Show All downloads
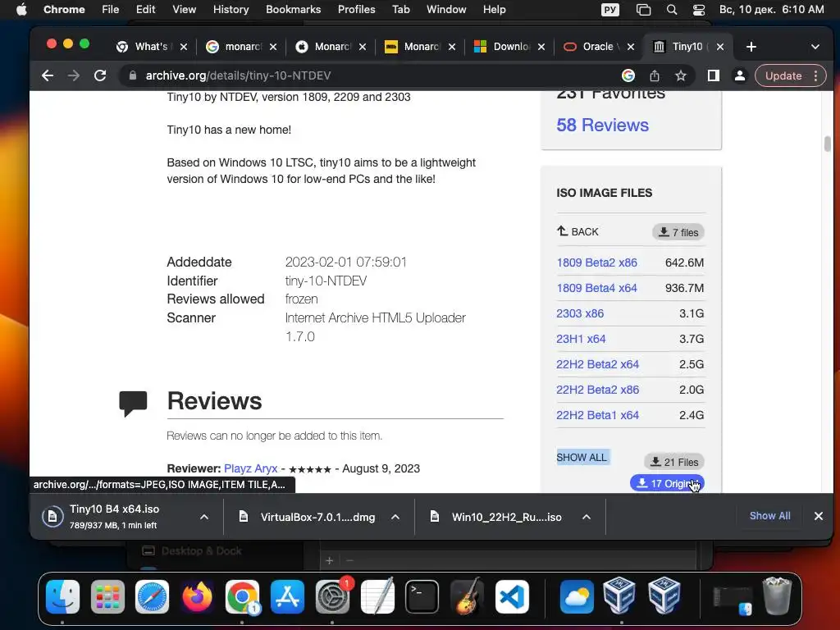 pyautogui.click(x=769, y=515)
